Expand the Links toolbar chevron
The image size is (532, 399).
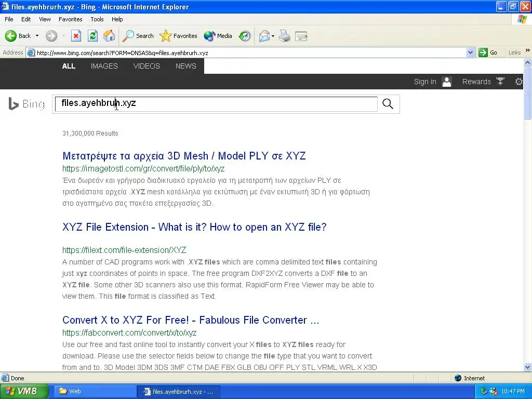528,50
